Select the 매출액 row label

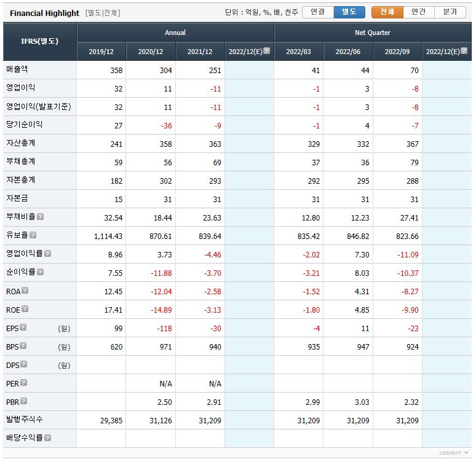(x=17, y=69)
